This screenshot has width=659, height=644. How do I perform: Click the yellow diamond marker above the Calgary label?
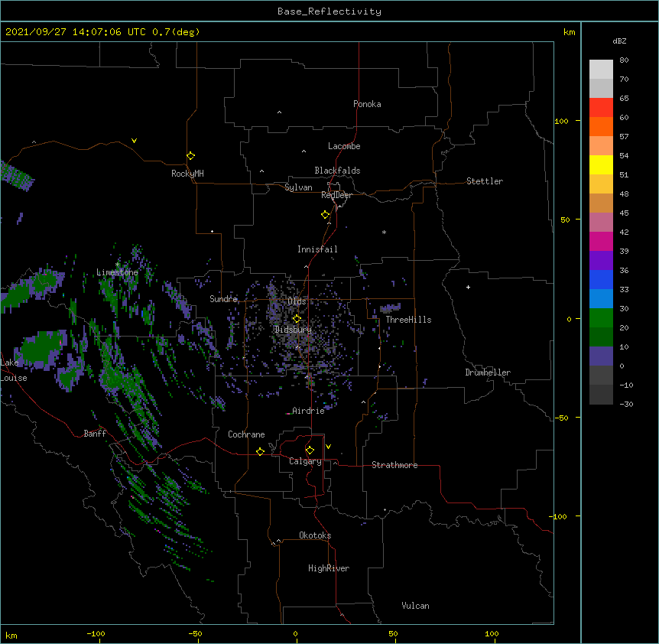click(x=310, y=450)
